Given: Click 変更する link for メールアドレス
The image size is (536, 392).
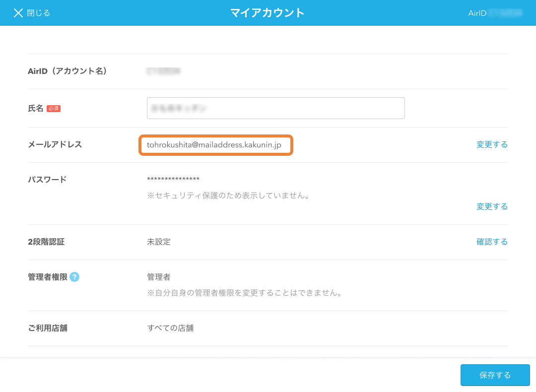Looking at the screenshot, I should point(492,145).
